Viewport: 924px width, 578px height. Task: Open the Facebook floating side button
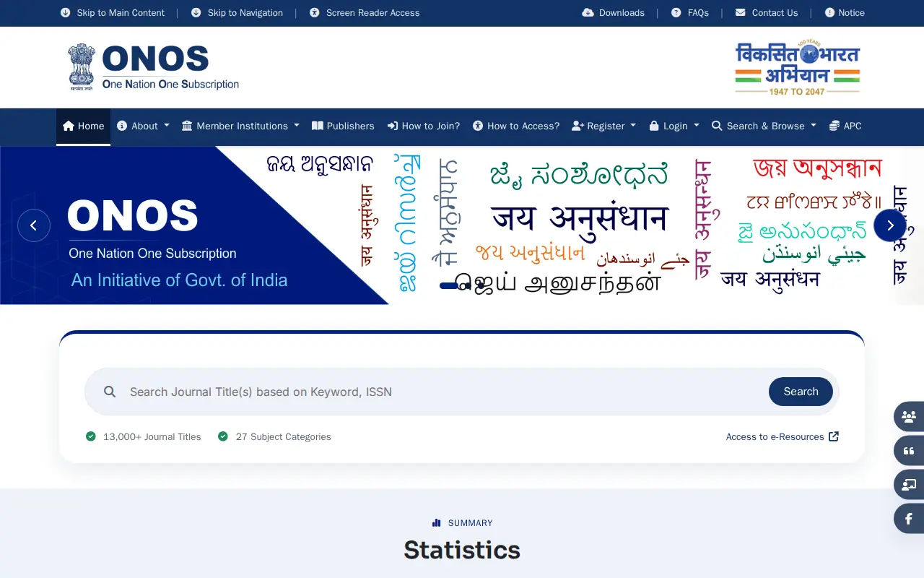point(909,519)
